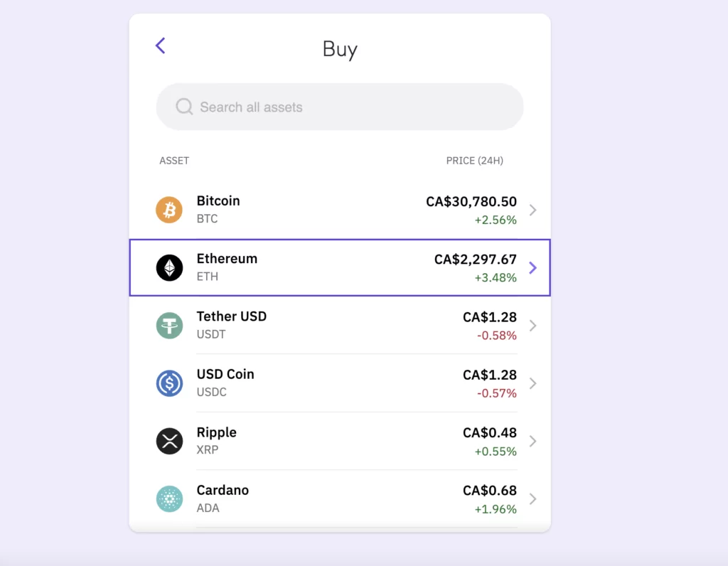Open Ethereum details via its chevron
This screenshot has height=566, width=728.
tap(532, 267)
